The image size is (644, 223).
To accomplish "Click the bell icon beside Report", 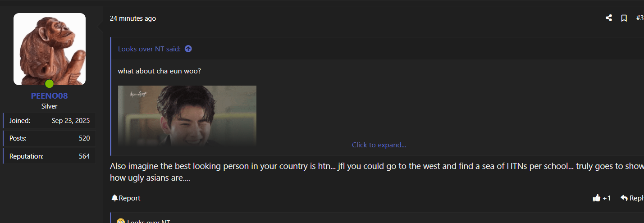I will pos(114,198).
